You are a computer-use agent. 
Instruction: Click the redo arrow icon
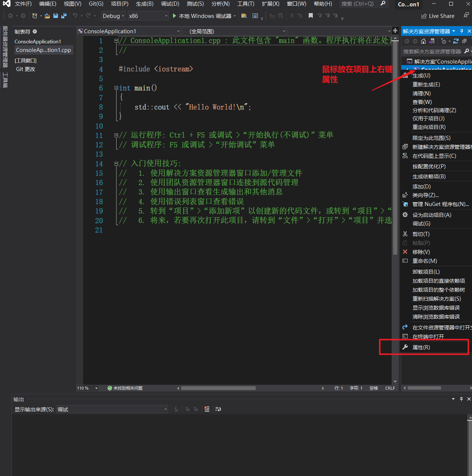point(88,16)
